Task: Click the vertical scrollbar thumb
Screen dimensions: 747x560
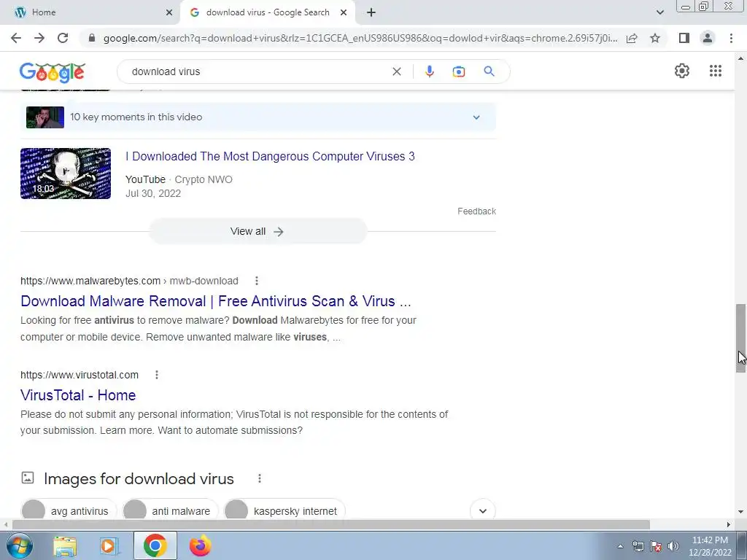Action: click(x=741, y=338)
